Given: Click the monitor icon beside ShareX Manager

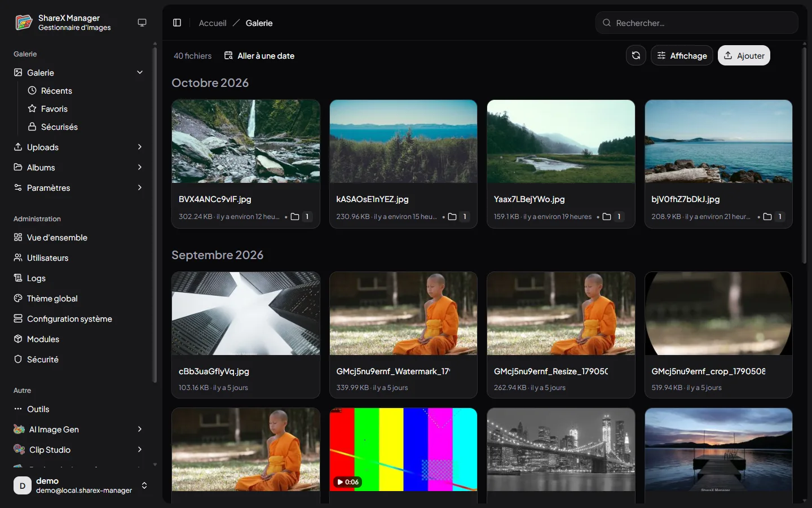Looking at the screenshot, I should pos(142,23).
